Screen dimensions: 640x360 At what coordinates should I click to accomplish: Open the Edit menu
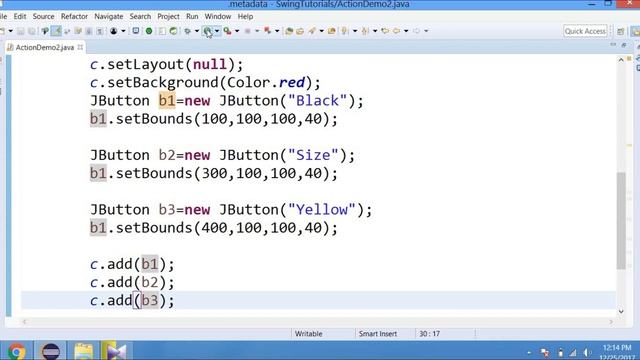tap(20, 16)
